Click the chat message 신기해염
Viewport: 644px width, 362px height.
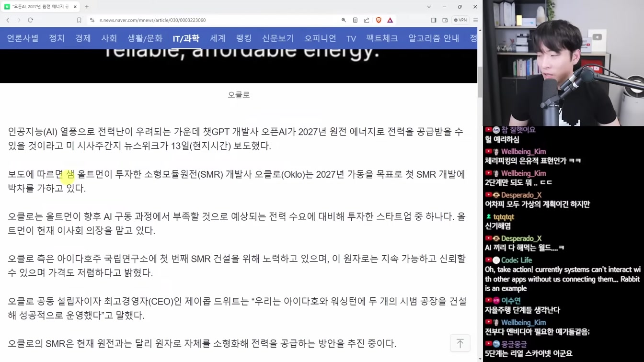click(497, 226)
